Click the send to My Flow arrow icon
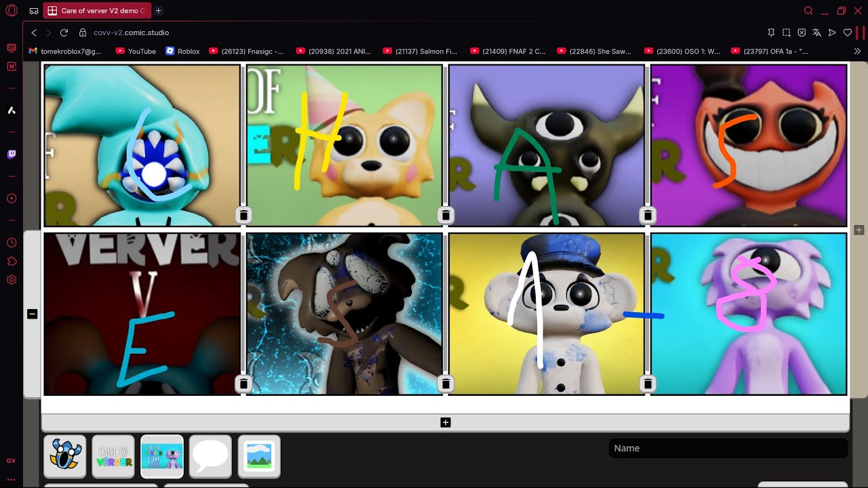868x488 pixels. tap(832, 33)
